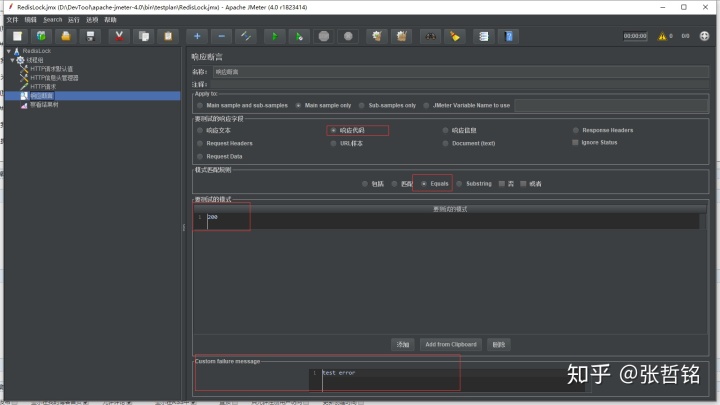Click the Clear All results icon
The height and width of the screenshot is (405, 720).
tap(401, 36)
